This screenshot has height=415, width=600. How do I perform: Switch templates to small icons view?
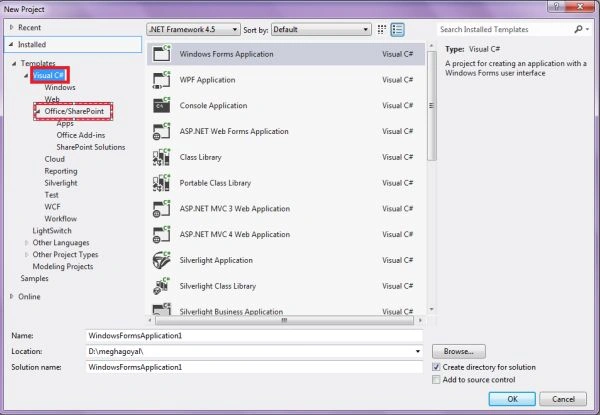pos(382,29)
